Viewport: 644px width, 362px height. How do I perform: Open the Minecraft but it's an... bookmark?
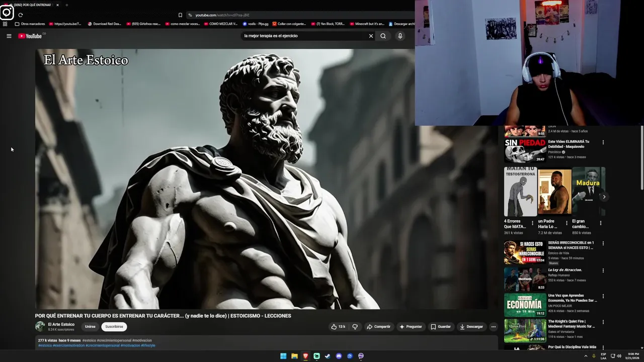[367, 24]
